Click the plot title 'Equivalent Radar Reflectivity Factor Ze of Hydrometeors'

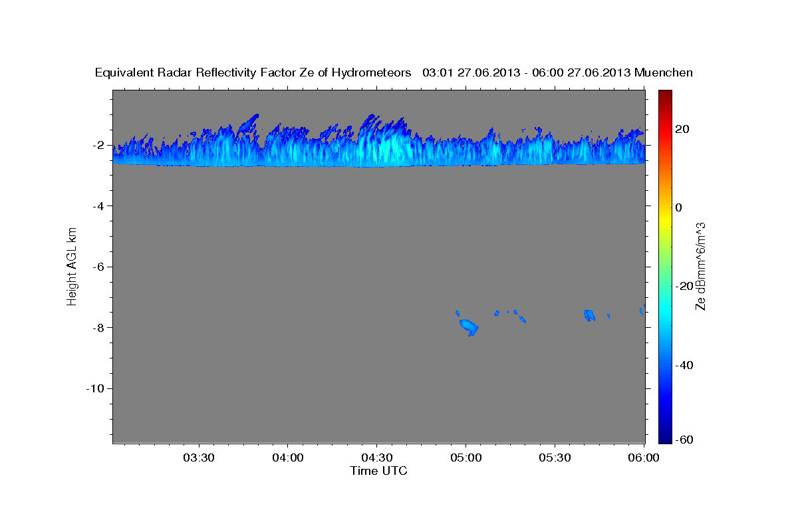253,72
